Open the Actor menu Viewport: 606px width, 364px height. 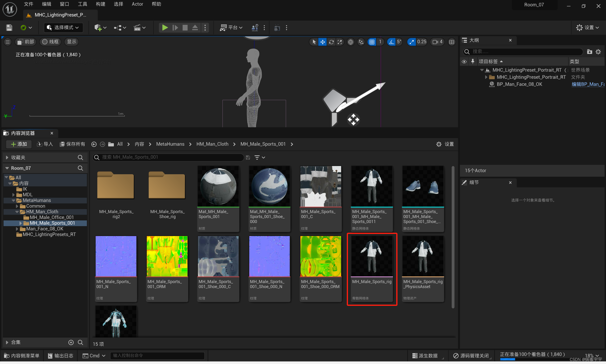click(x=137, y=4)
